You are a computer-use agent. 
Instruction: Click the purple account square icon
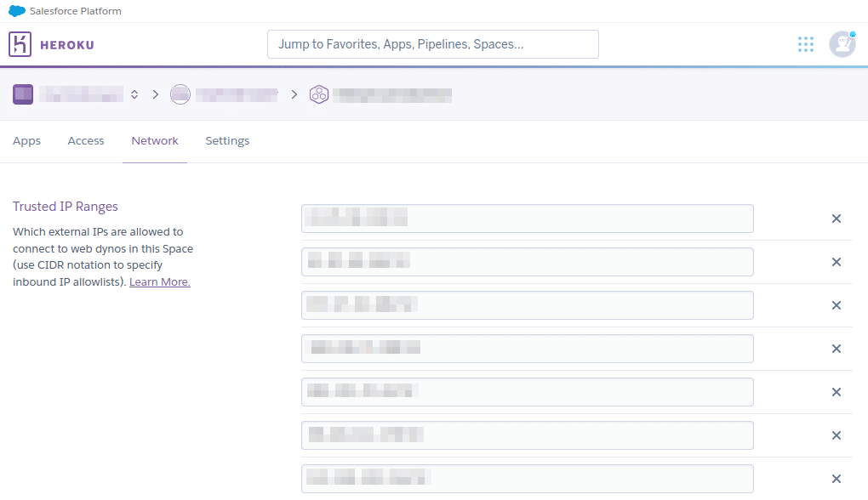tap(23, 94)
